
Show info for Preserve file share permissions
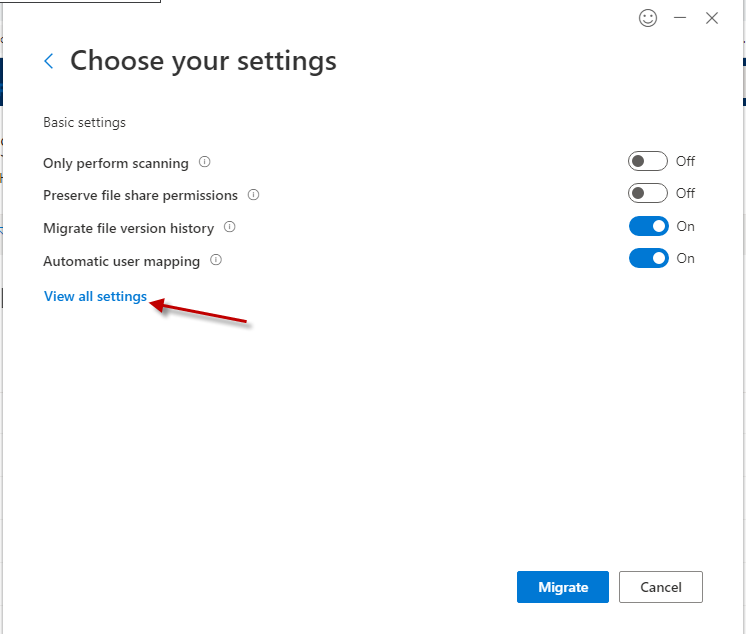tap(254, 195)
